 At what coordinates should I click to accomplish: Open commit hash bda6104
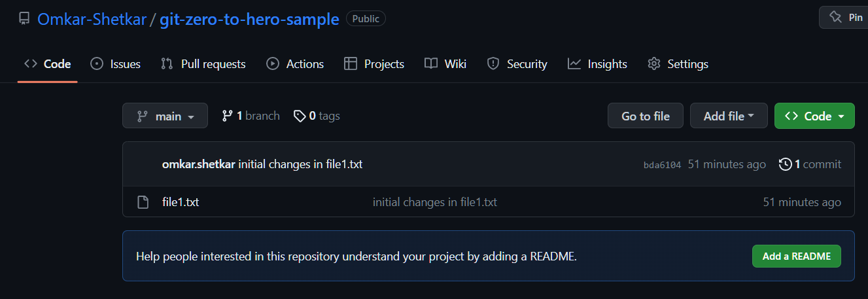[662, 165]
